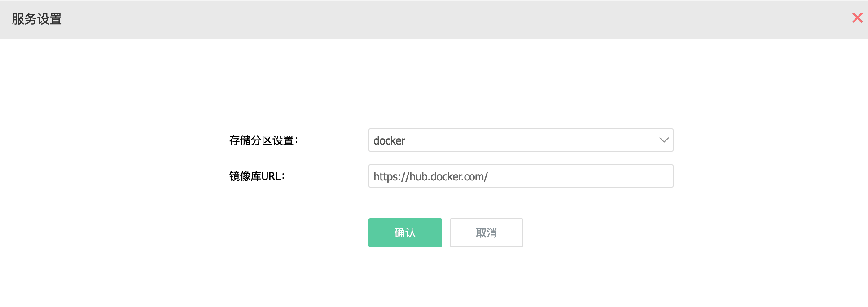The width and height of the screenshot is (868, 307).
Task: Click the 服务设置 dialog title
Action: coord(37,19)
